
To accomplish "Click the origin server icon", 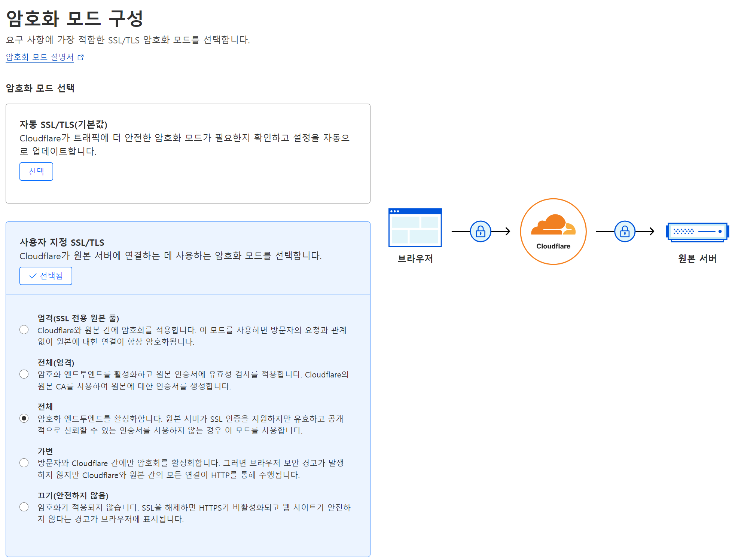I will tap(697, 232).
